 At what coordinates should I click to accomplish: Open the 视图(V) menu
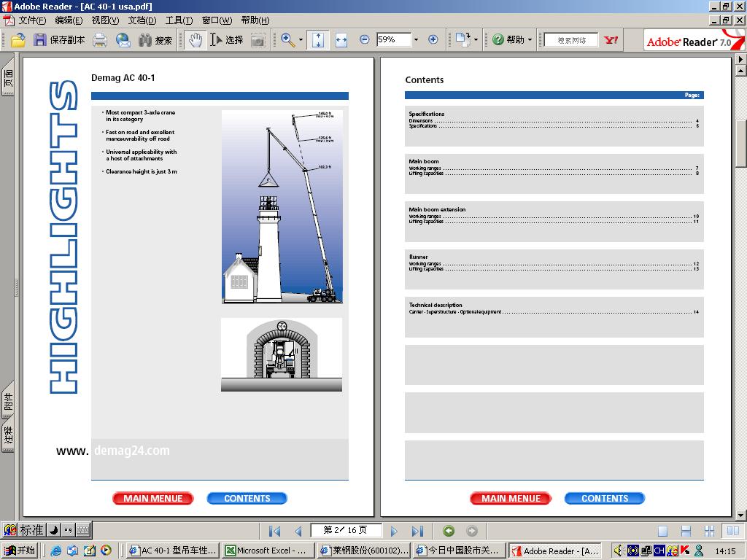point(105,20)
